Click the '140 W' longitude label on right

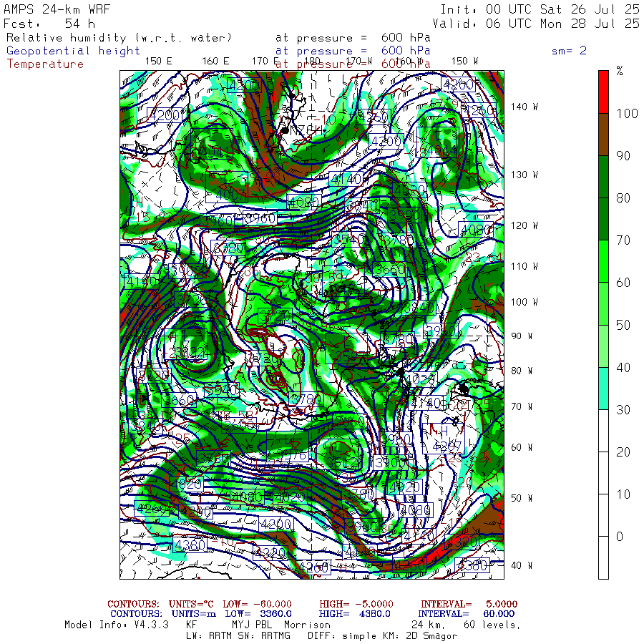(524, 107)
